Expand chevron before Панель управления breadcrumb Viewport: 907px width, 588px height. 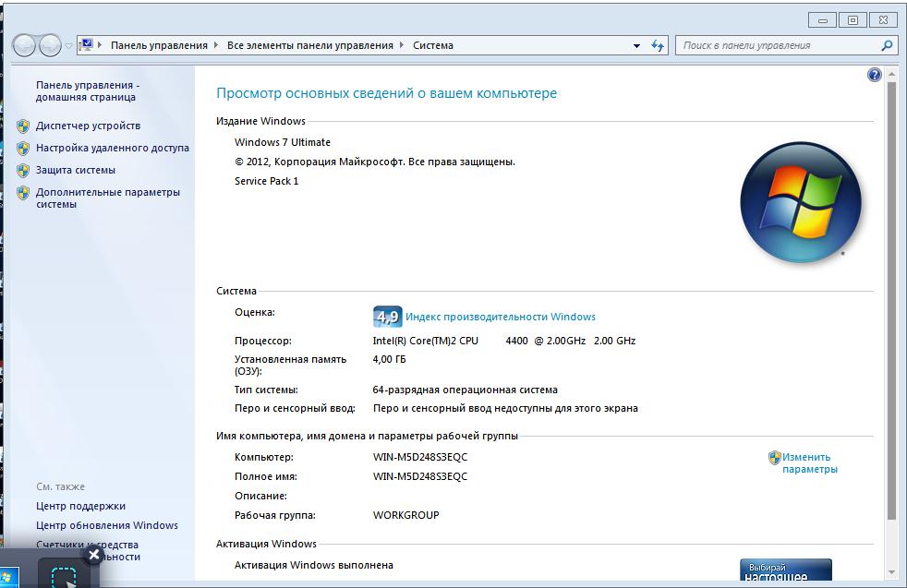[100, 45]
